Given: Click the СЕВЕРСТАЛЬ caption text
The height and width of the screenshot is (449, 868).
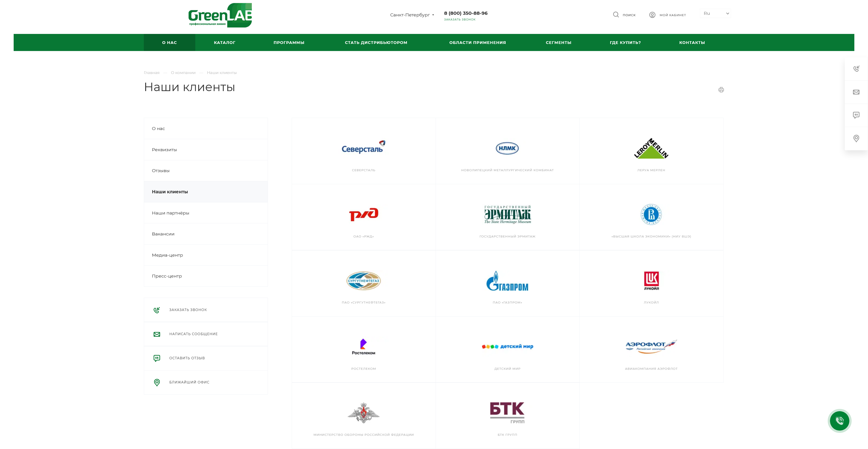Looking at the screenshot, I should coord(363,170).
